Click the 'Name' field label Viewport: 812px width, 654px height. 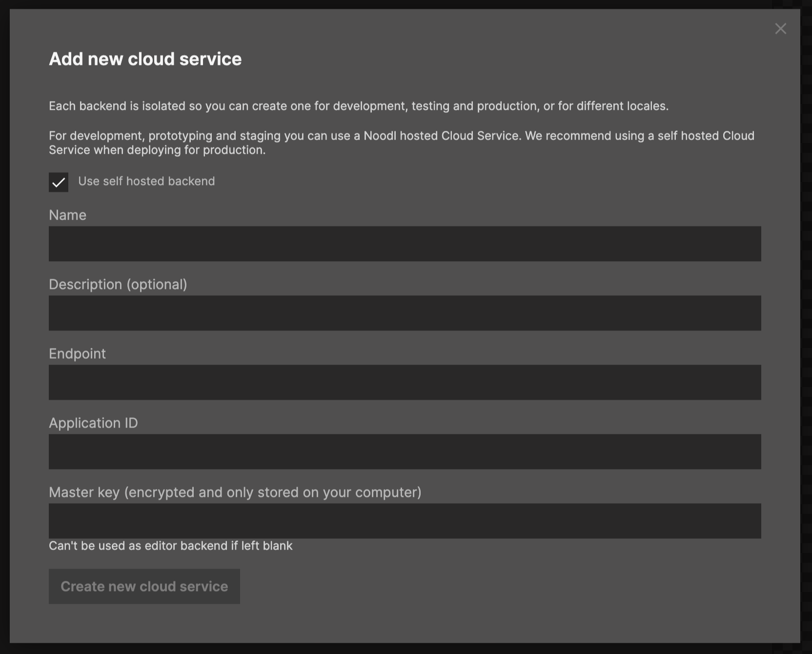pos(67,215)
